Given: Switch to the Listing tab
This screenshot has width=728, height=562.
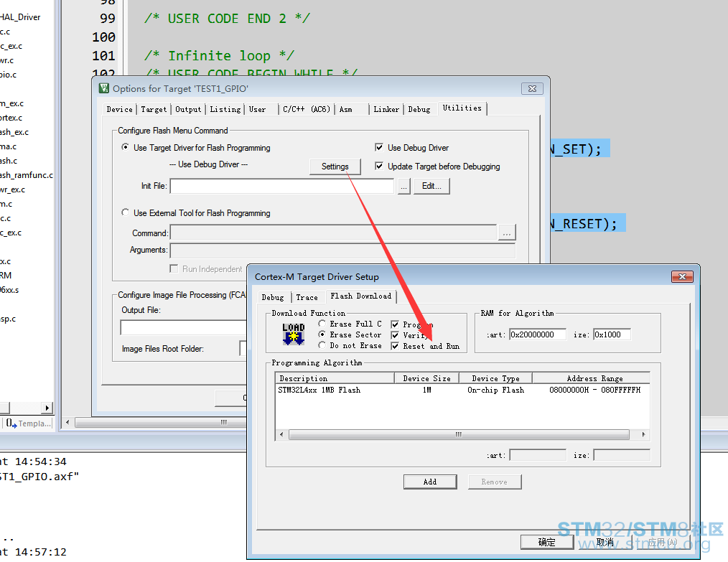Looking at the screenshot, I should tap(225, 110).
